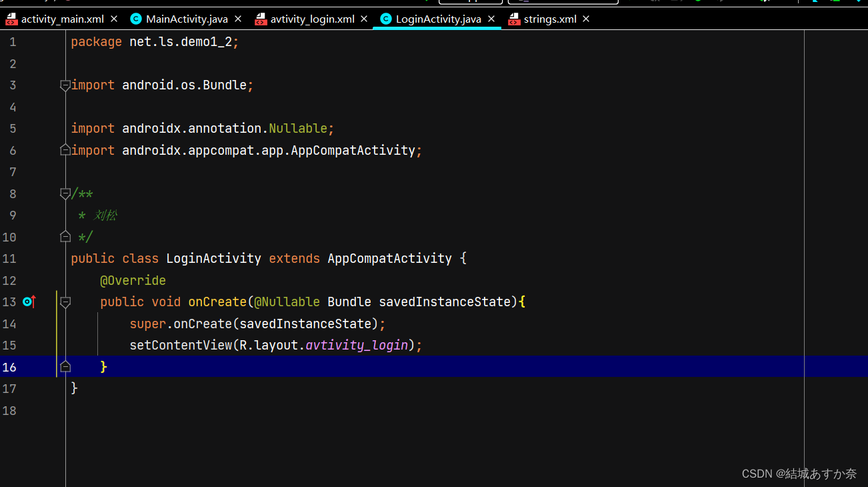Image resolution: width=868 pixels, height=487 pixels.
Task: Click on android.os.Bundle in the import
Action: (x=185, y=85)
